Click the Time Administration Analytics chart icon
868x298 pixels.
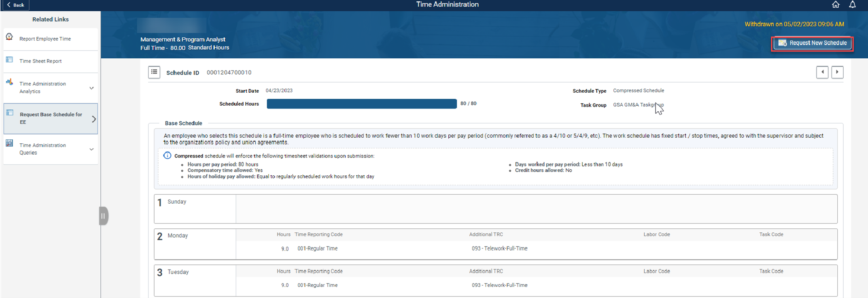coord(9,82)
